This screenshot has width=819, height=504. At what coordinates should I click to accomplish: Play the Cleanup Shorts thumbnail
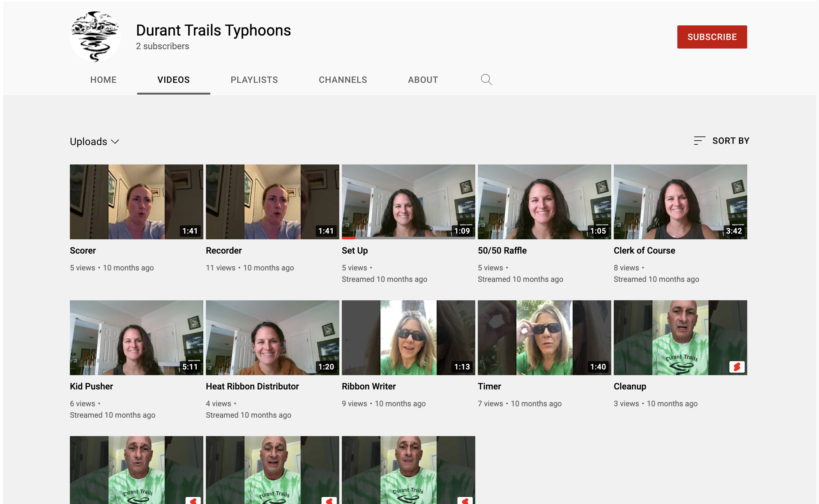coord(680,338)
